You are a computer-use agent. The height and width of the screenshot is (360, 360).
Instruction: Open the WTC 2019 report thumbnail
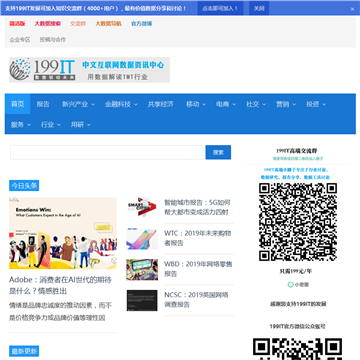tap(142, 239)
